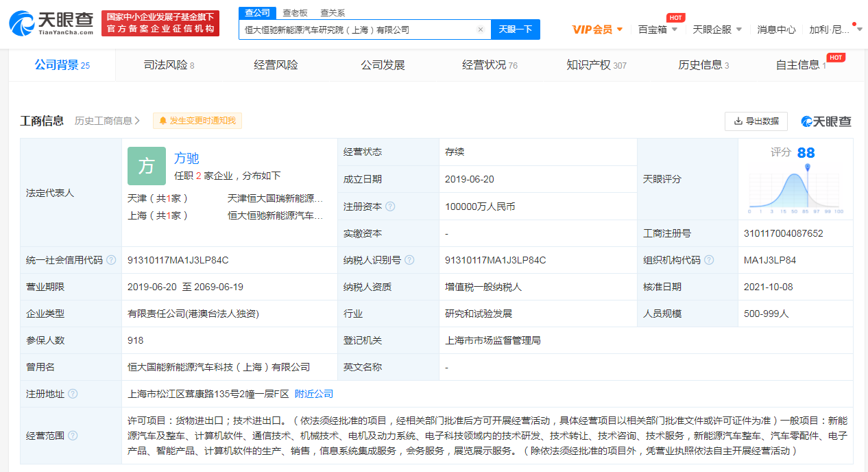Click into the company name search field
Viewport: 868px width, 472px height.
(x=357, y=29)
